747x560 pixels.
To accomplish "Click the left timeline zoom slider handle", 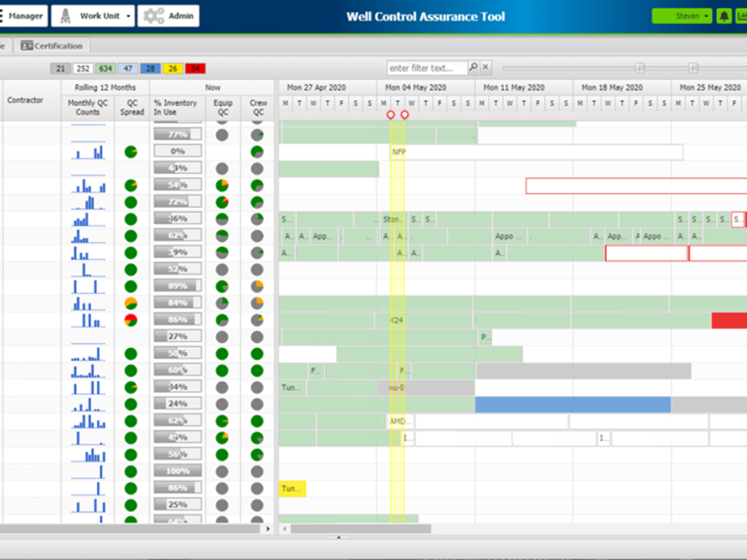I will click(640, 68).
